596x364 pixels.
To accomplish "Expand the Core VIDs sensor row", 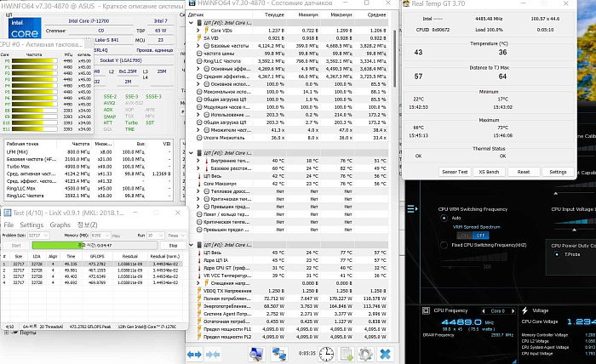I will point(198,31).
